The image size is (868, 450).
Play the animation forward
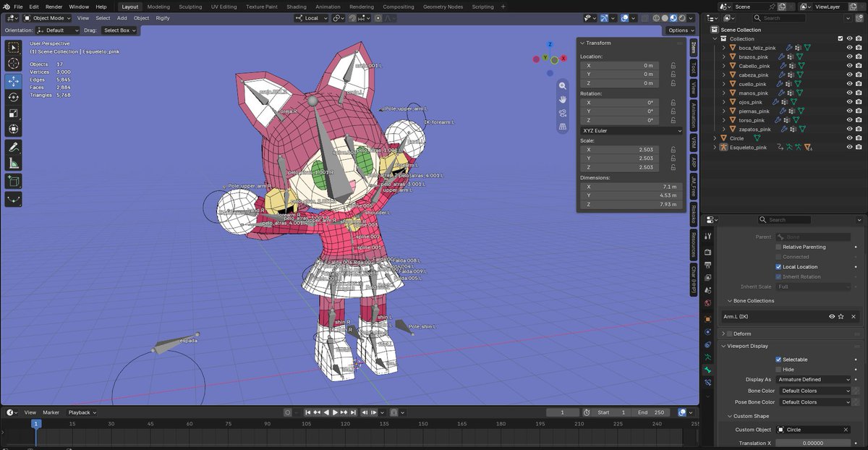(x=335, y=412)
